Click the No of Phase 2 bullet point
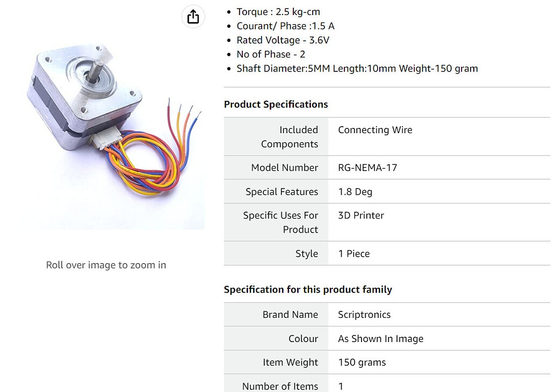Viewport: 556px width, 392px height. pos(271,54)
